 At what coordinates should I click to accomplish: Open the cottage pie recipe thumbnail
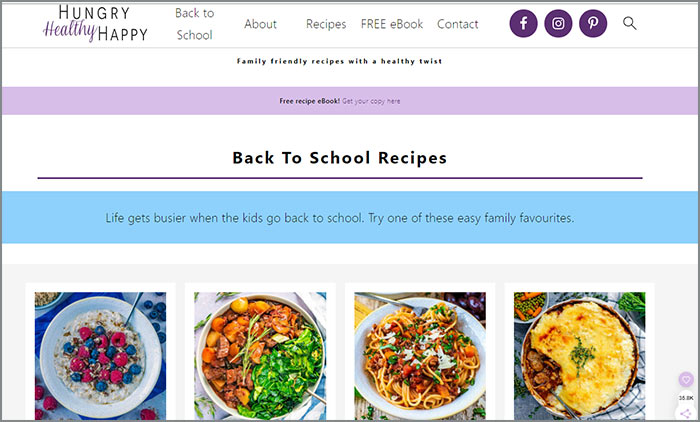[579, 356]
